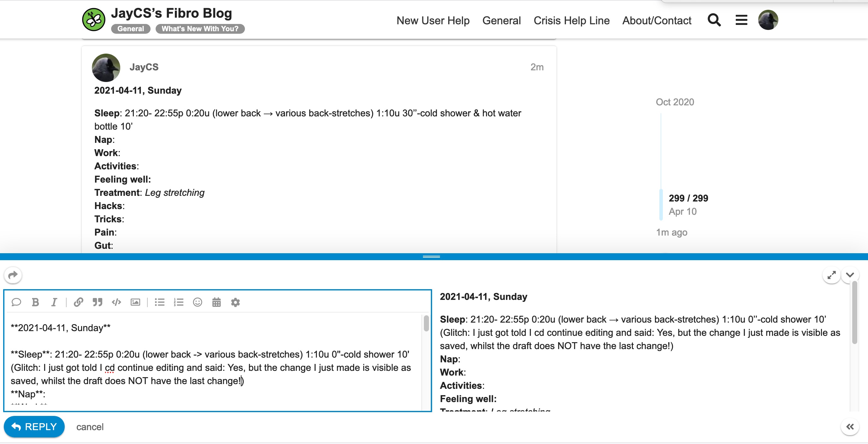The height and width of the screenshot is (444, 868).
Task: Click the editor textarea scrollbar
Action: click(x=426, y=324)
